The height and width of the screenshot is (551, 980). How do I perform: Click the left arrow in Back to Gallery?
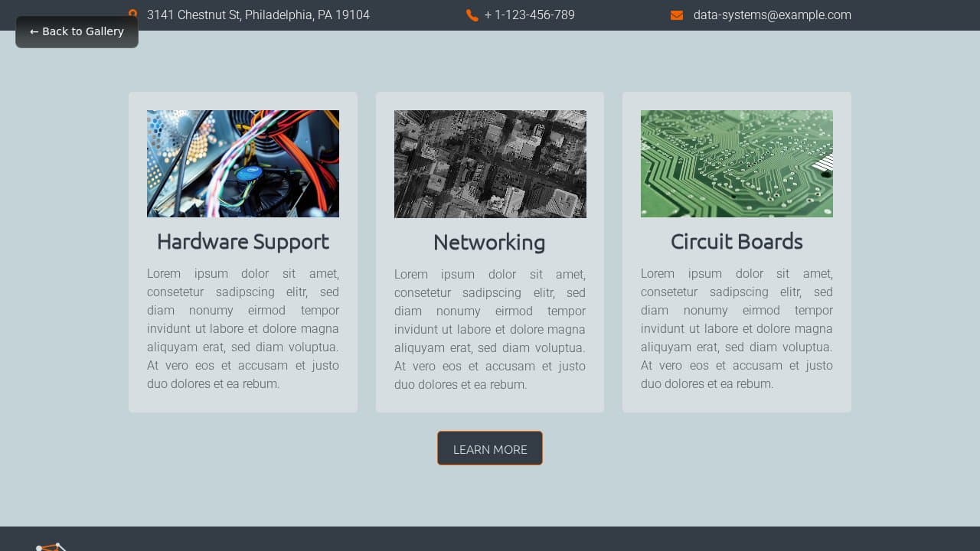34,31
